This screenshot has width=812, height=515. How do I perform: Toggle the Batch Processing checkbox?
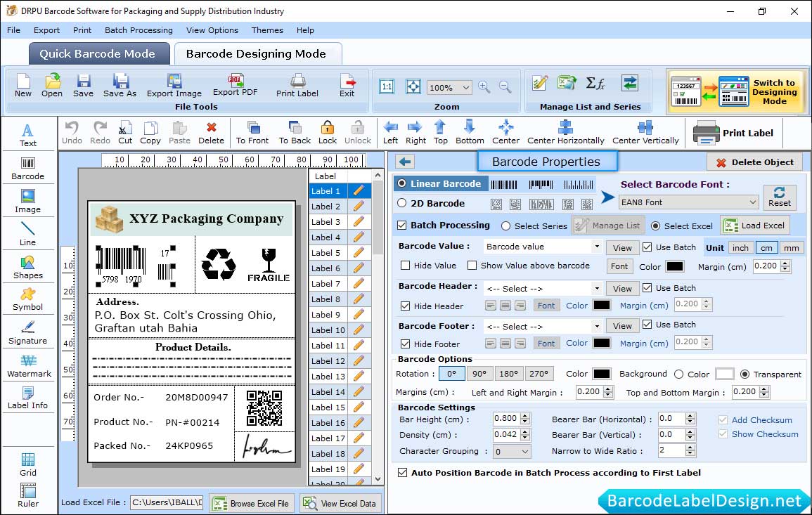coord(402,225)
